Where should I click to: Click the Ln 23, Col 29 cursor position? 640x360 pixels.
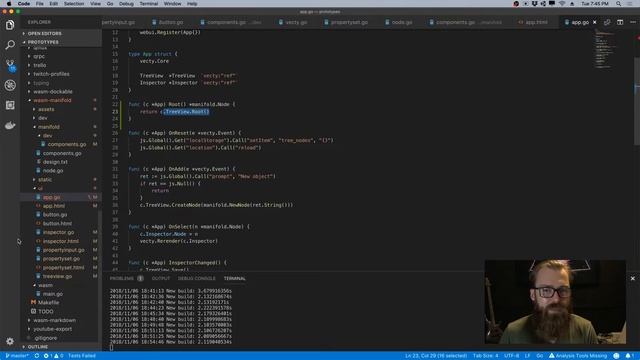(436, 356)
